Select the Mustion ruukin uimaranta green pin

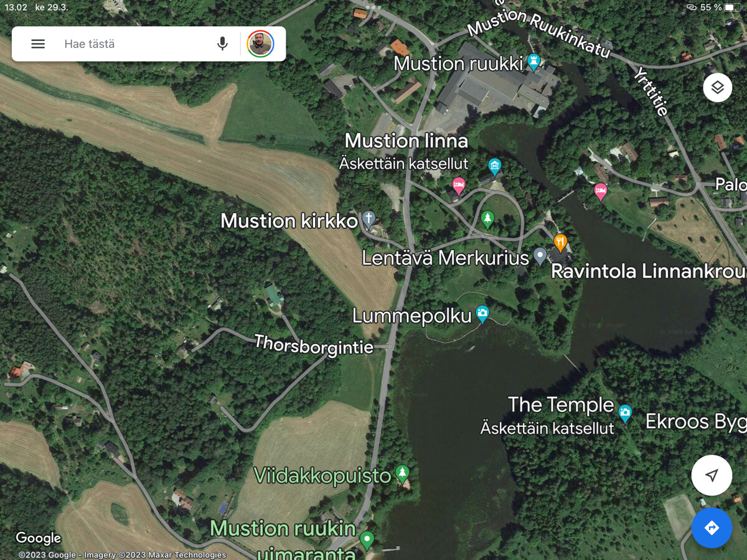click(367, 539)
